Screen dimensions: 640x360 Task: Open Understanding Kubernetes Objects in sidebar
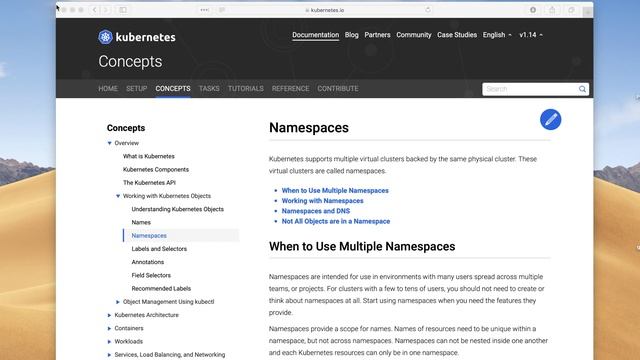178,209
